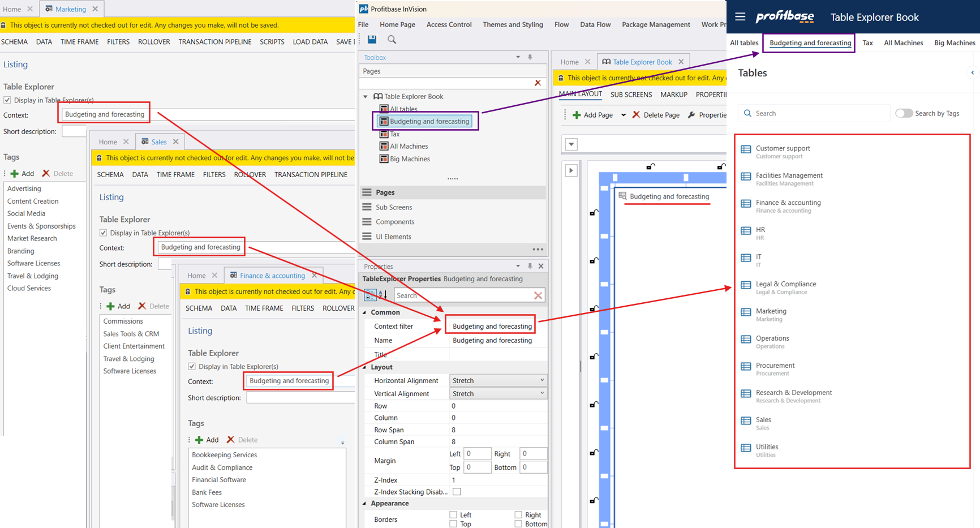Open the Vertical Alignment dropdown
This screenshot has width=980, height=528.
[x=498, y=394]
